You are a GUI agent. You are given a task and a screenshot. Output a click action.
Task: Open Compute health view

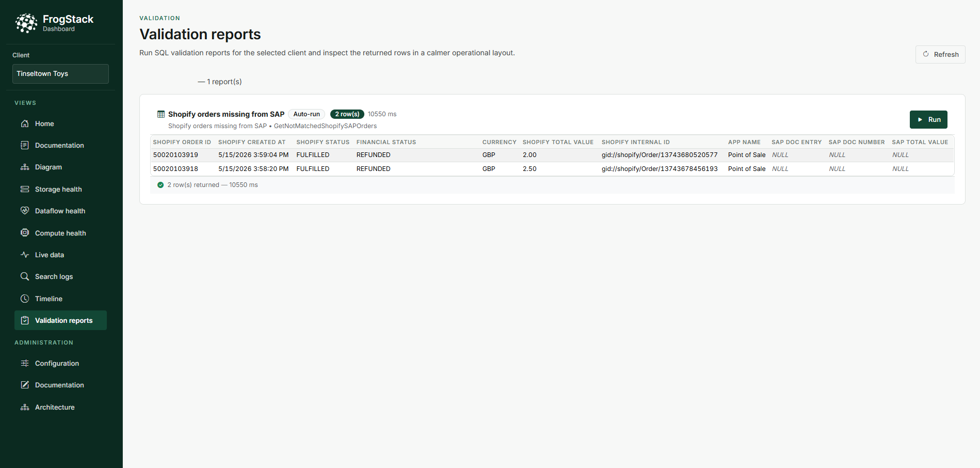60,233
